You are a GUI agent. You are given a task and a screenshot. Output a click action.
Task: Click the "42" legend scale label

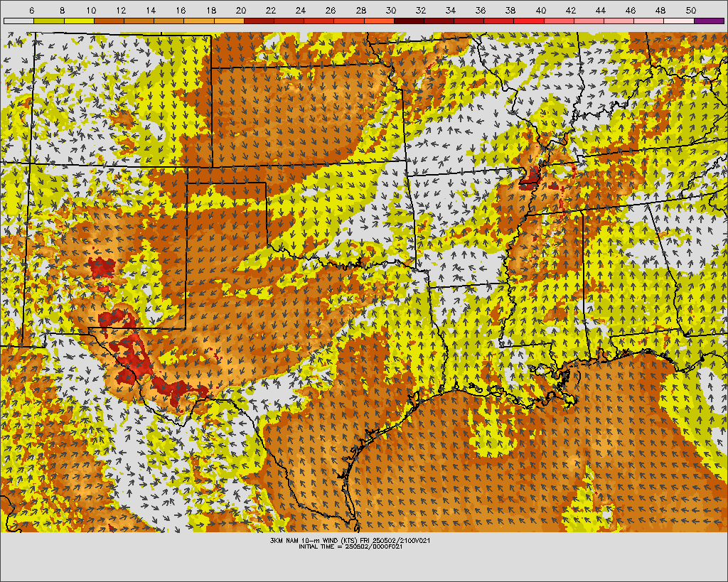pos(571,10)
